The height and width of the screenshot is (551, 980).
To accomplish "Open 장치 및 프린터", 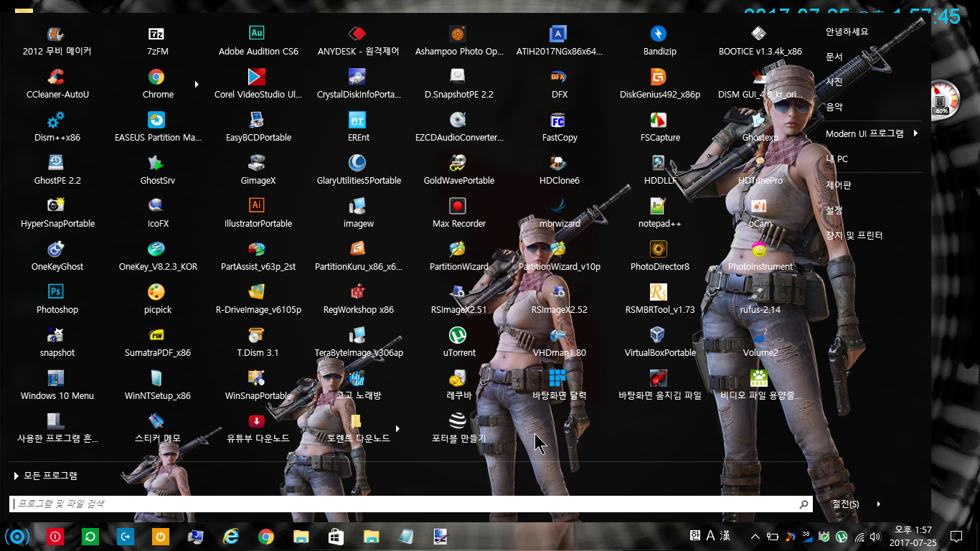I will [854, 235].
